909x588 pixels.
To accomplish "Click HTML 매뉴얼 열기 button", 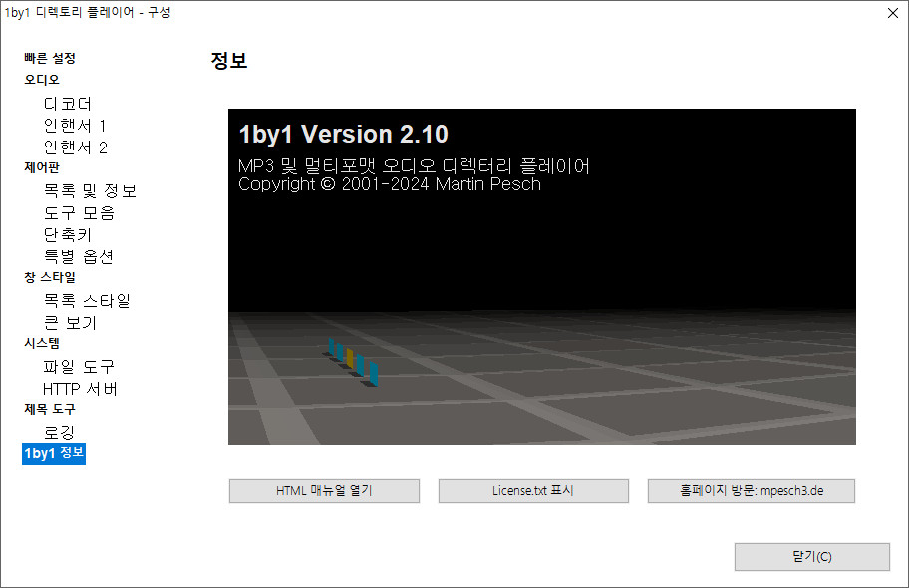I will click(x=324, y=491).
